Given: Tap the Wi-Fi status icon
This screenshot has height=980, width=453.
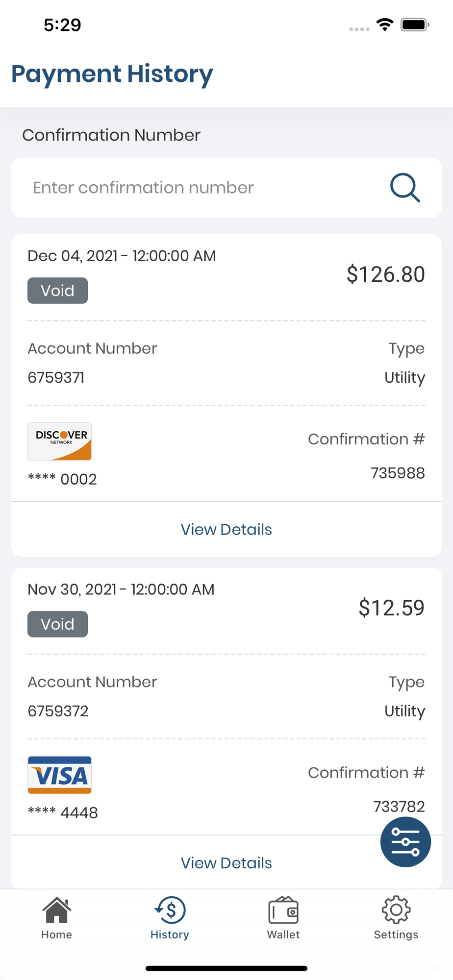Looking at the screenshot, I should 385,24.
